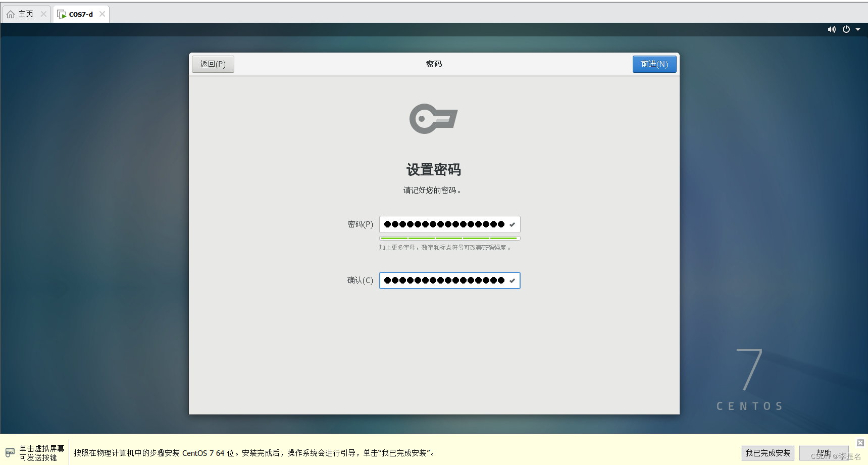Click the password strength hint text
This screenshot has width=868, height=465.
[445, 248]
